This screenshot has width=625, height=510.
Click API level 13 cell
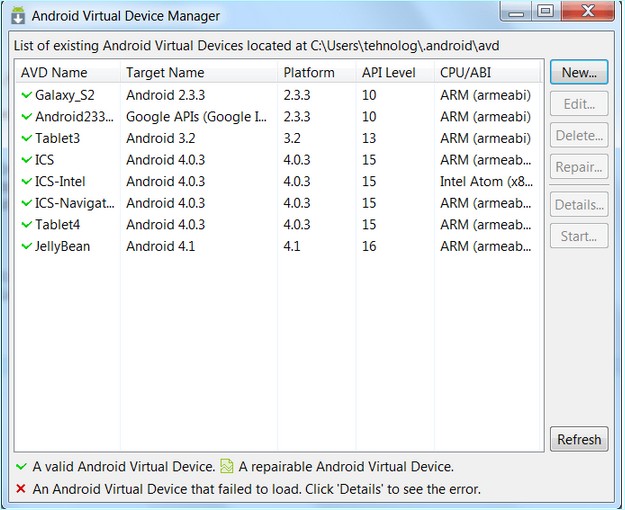[369, 138]
